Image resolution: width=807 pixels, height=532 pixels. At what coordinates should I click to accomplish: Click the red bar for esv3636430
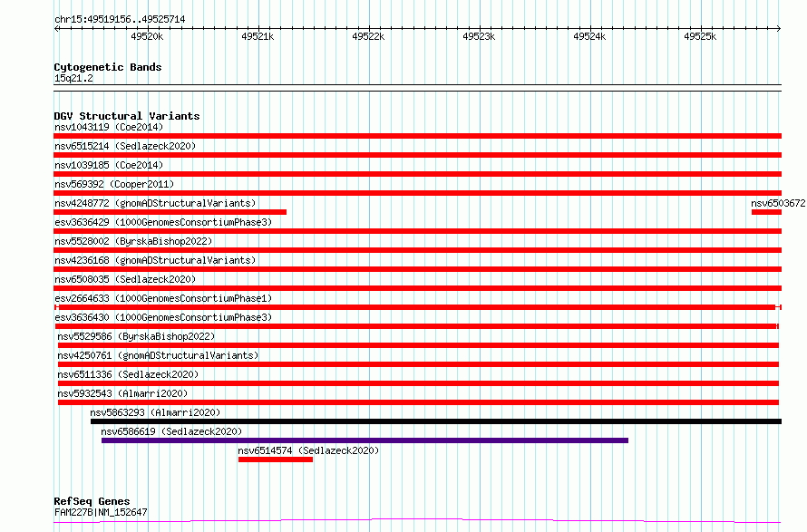416,326
